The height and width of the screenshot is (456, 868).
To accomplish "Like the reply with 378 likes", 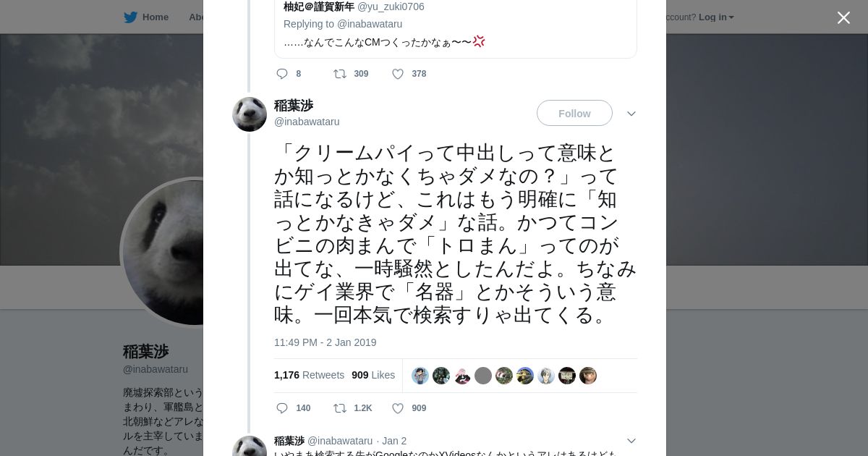I will [x=398, y=74].
